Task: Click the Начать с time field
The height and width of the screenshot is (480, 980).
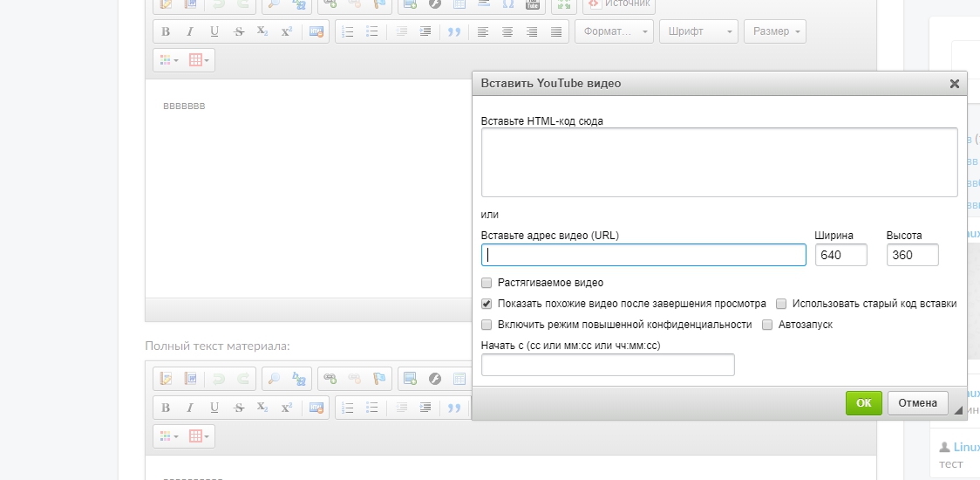Action: click(x=608, y=365)
